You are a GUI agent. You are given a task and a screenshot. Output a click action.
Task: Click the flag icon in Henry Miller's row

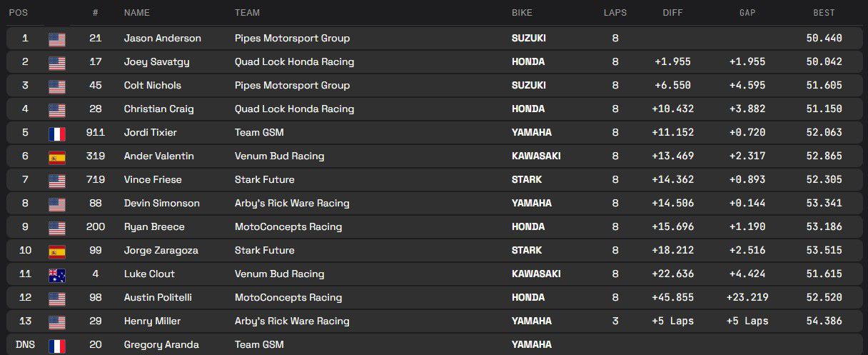pyautogui.click(x=57, y=321)
